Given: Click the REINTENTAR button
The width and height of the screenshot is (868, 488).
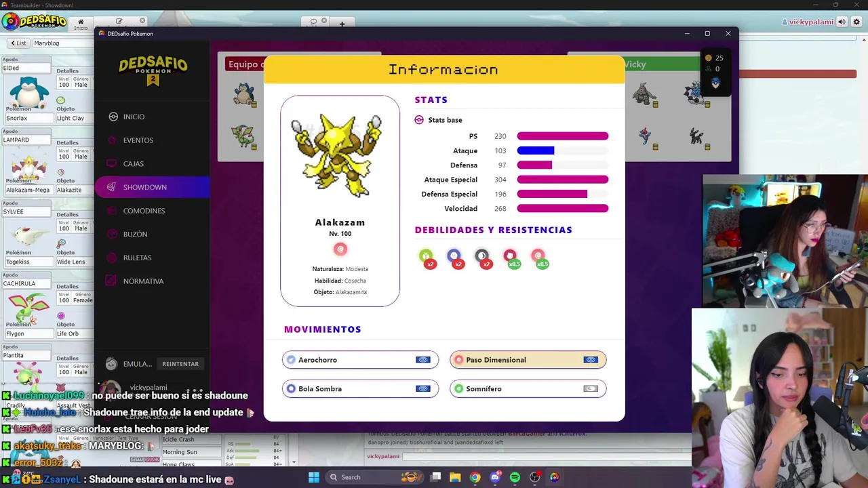Looking at the screenshot, I should pos(180,364).
